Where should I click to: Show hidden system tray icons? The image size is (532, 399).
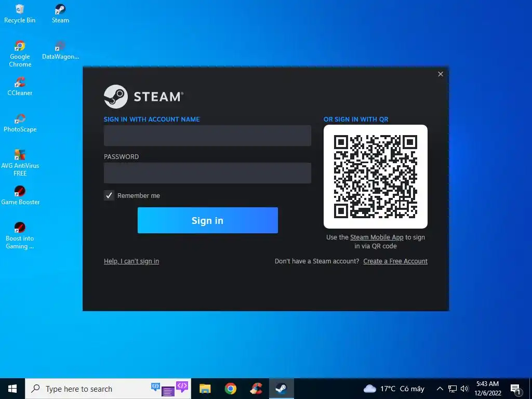(x=440, y=389)
